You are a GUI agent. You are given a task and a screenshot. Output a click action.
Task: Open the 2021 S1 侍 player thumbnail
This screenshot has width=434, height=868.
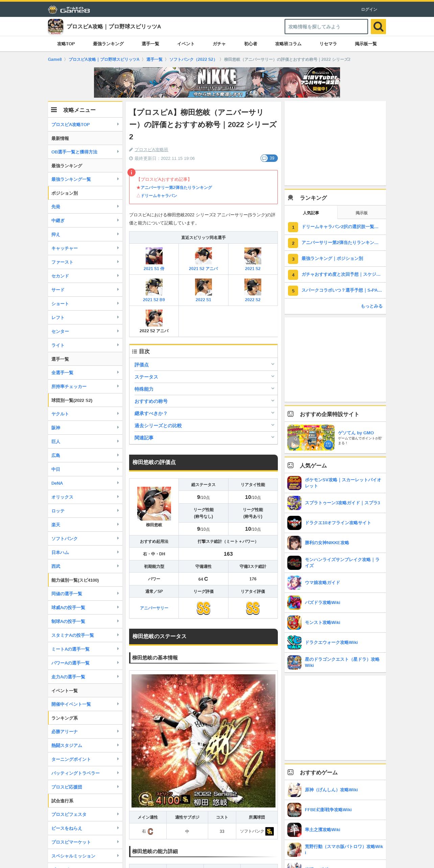[154, 256]
